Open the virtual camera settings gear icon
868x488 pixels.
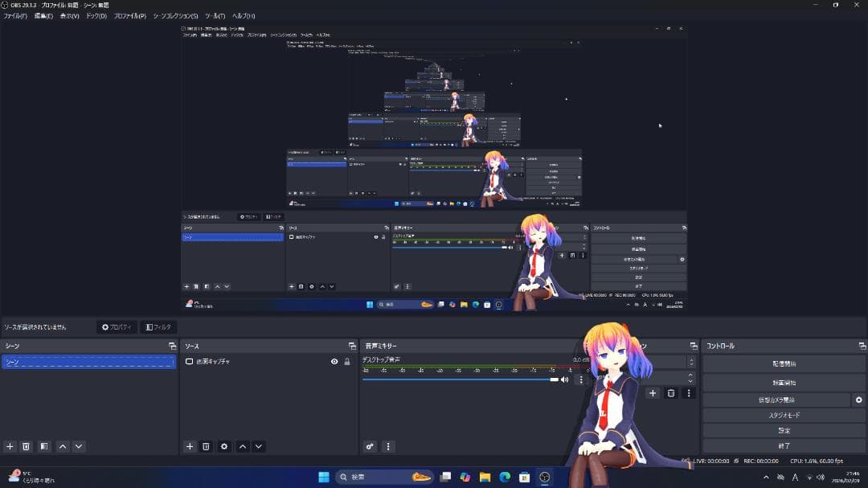858,400
